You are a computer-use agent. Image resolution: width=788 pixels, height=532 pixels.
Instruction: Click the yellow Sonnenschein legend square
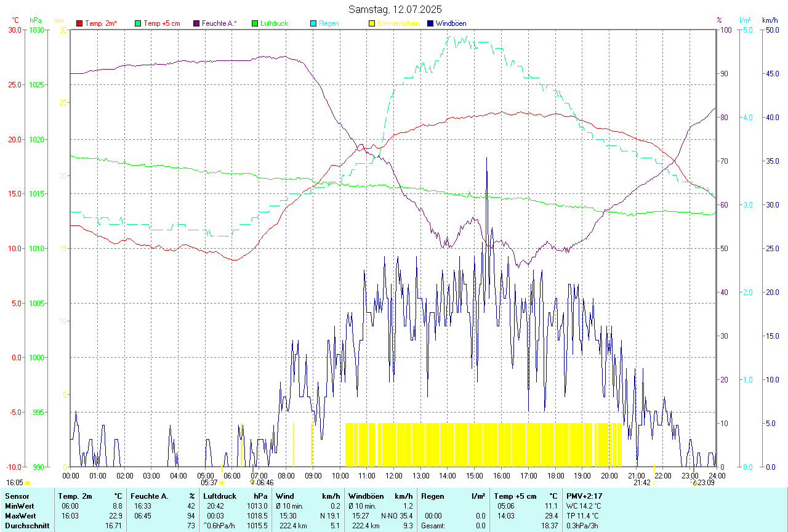(x=372, y=23)
